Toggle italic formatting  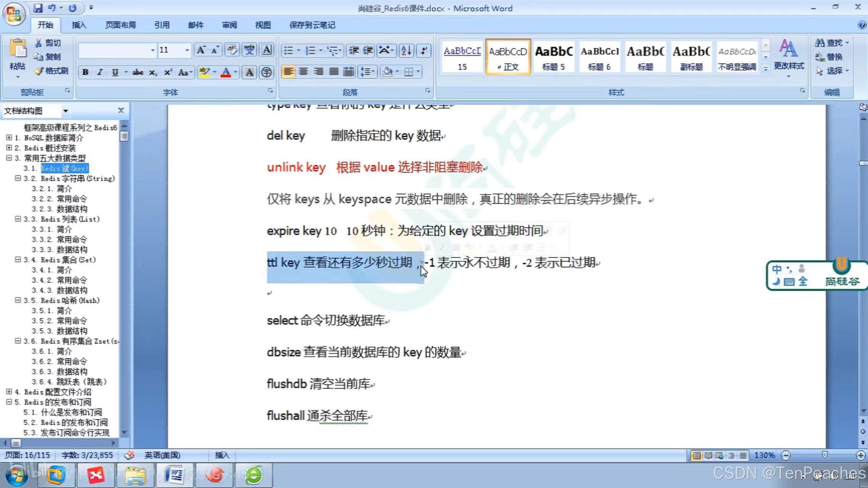100,72
